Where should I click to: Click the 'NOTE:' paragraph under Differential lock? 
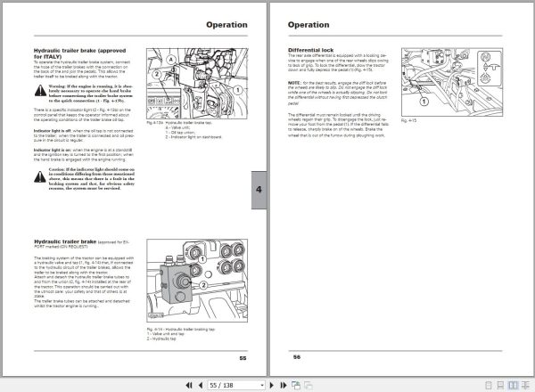338,93
